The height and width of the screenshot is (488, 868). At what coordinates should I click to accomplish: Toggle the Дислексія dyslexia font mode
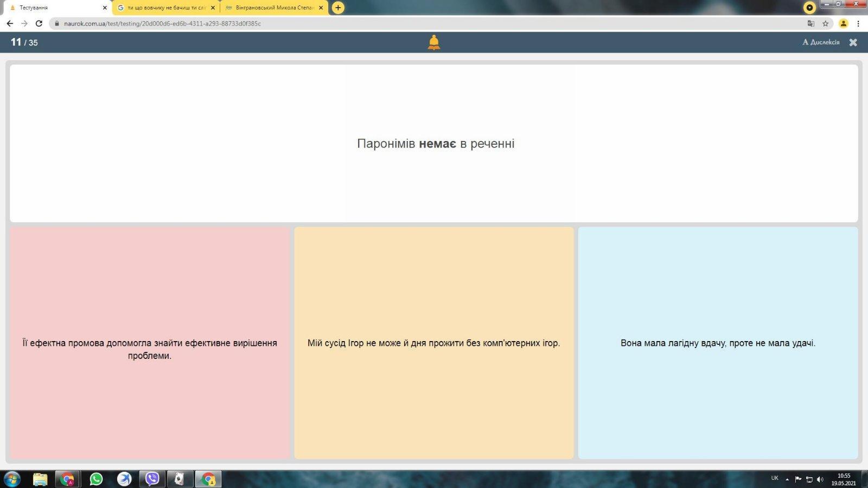click(x=821, y=42)
